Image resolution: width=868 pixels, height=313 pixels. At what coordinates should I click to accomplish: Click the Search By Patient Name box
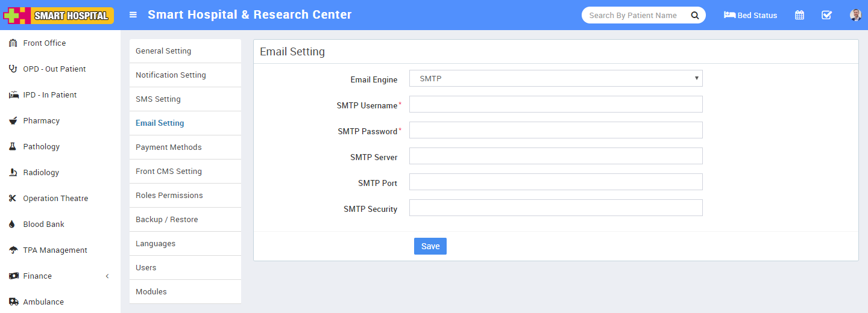click(x=633, y=15)
